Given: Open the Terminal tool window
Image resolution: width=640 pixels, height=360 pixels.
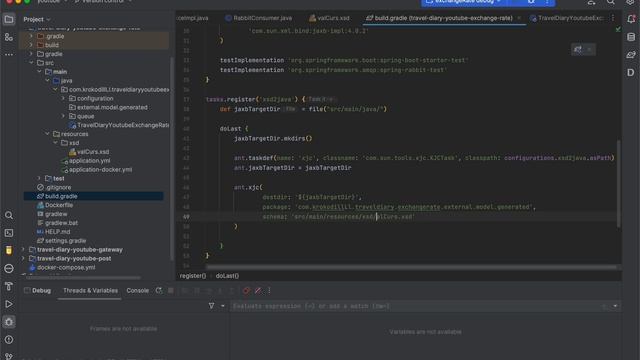Looking at the screenshot, I should point(9,233).
